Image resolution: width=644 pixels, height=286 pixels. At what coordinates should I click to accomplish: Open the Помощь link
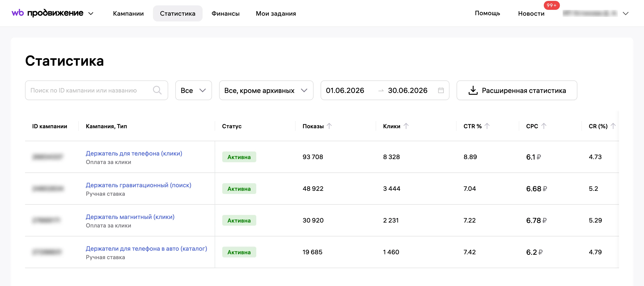point(487,13)
